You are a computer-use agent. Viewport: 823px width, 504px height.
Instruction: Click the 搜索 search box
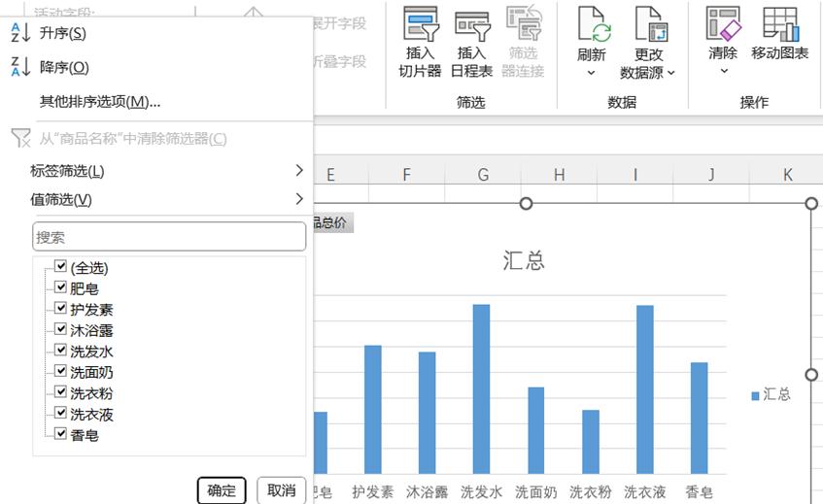(169, 237)
